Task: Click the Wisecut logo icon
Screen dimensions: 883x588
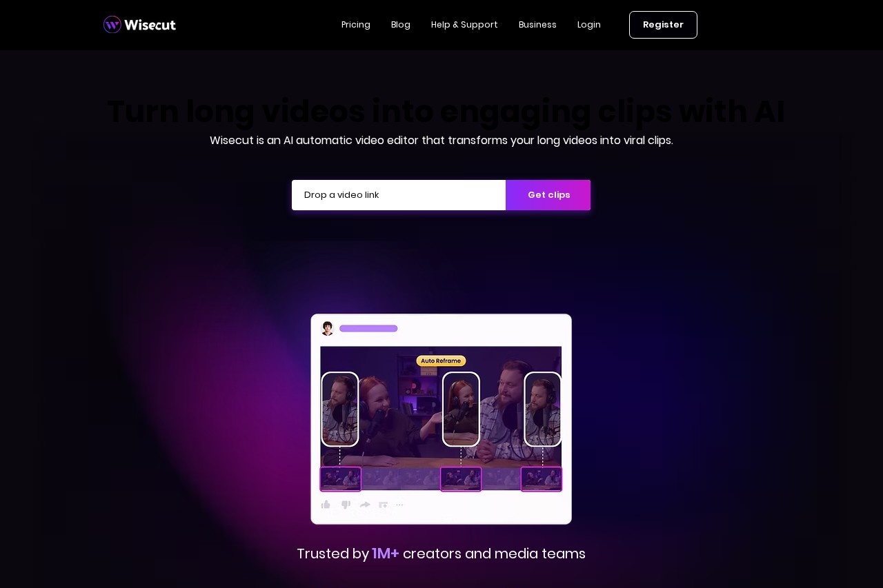Action: click(x=112, y=25)
